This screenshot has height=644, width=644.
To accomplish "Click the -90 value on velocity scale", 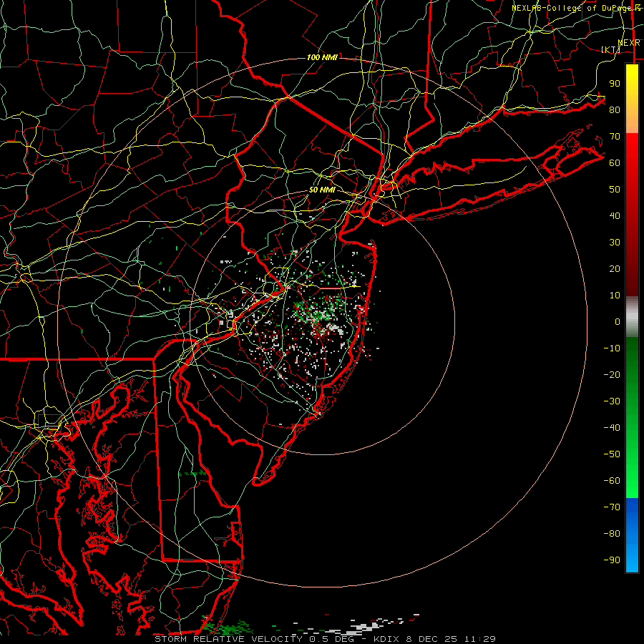I will tap(612, 560).
